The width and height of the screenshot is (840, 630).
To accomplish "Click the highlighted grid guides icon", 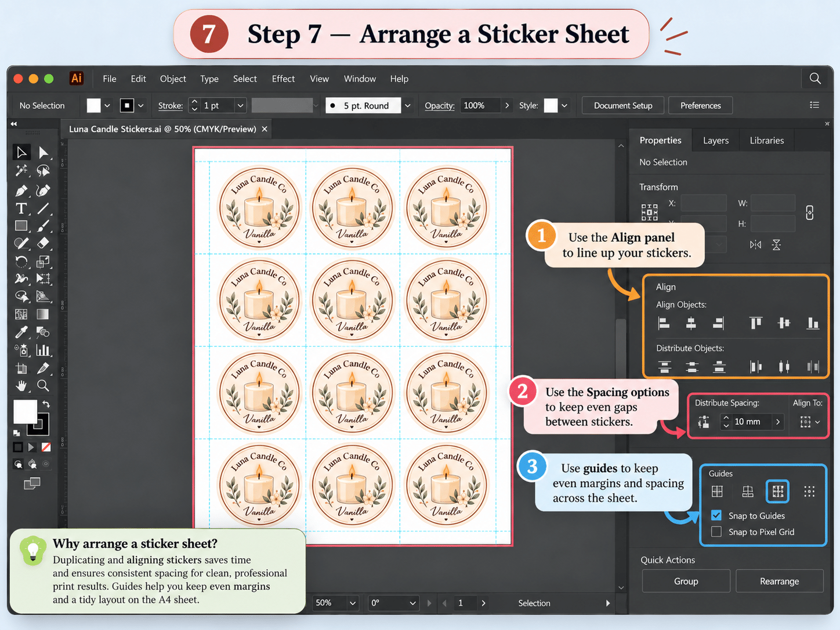I will (778, 492).
